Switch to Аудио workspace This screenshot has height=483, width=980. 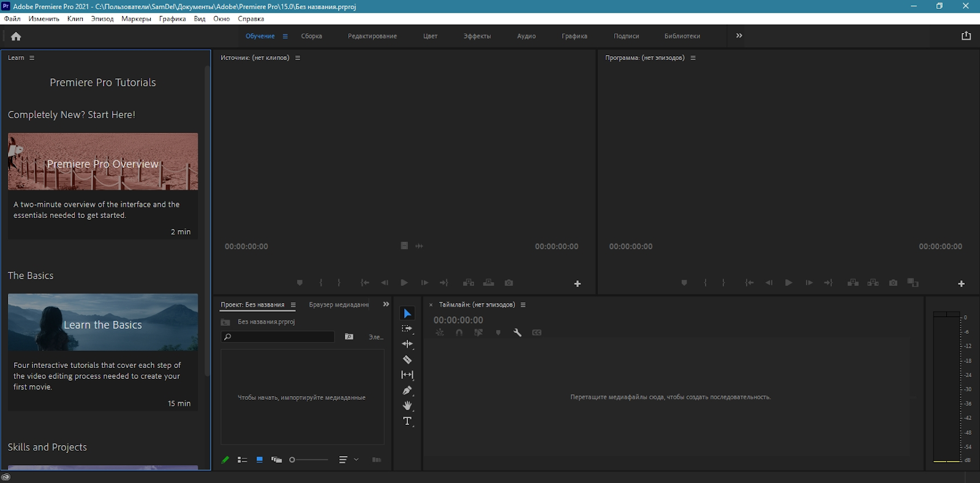526,36
